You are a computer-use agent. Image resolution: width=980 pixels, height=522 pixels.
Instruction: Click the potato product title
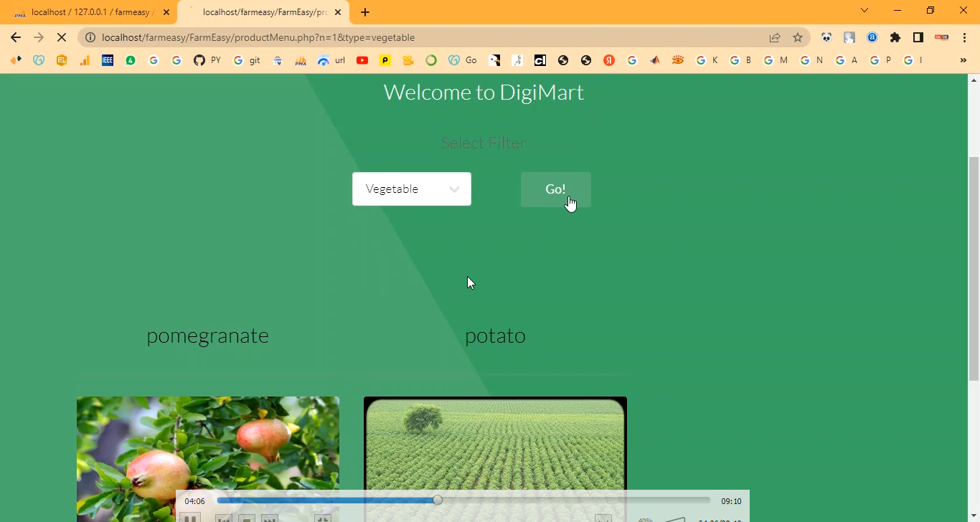coord(495,336)
